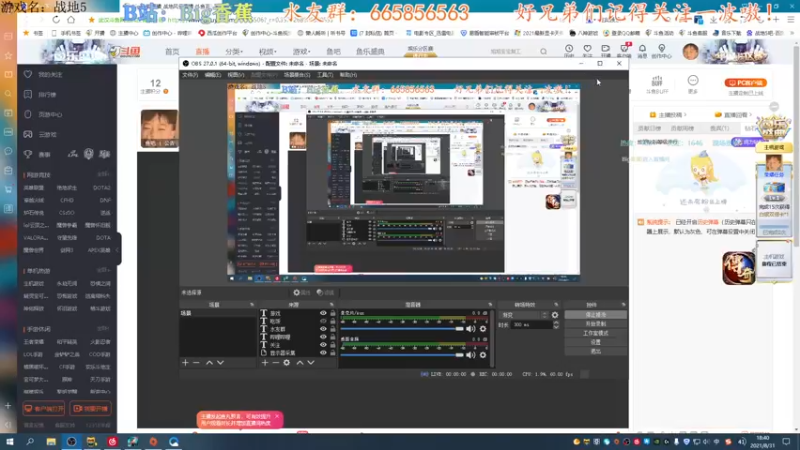Expand the 分类 dropdown in Douyu nav
Viewport: 800px width, 450px height.
234,52
